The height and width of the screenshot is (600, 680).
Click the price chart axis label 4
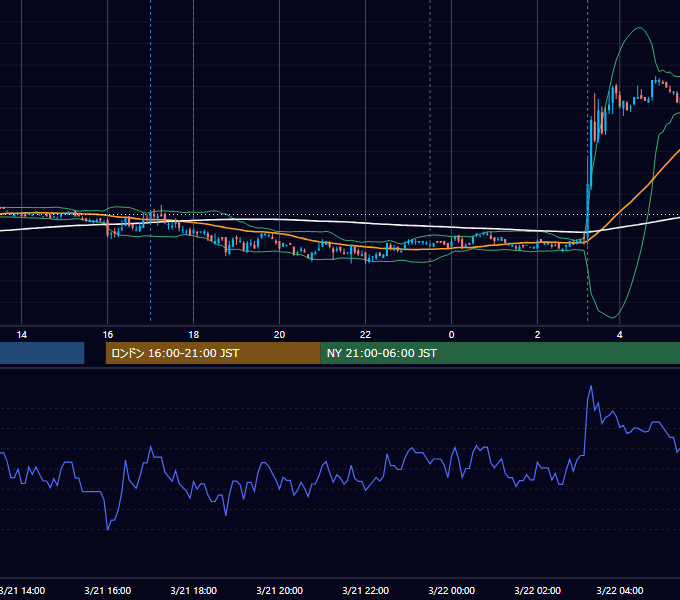pos(620,335)
